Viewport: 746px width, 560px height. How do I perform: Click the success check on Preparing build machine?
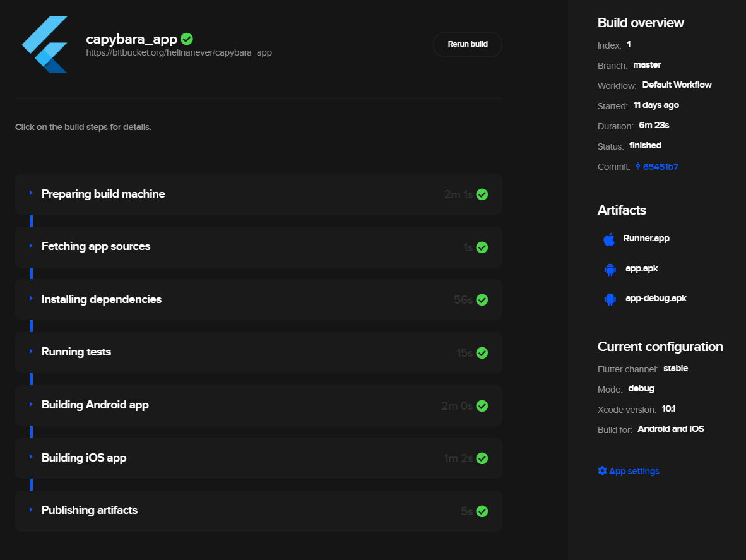[x=482, y=194]
